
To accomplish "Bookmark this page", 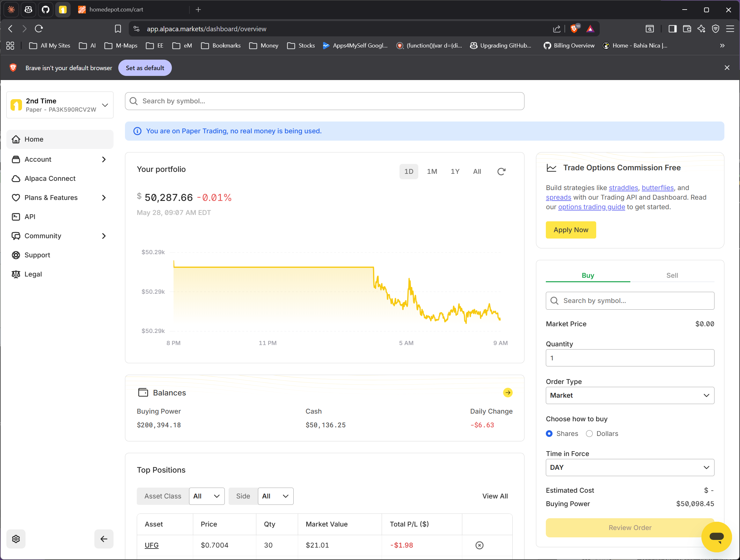I will point(118,29).
